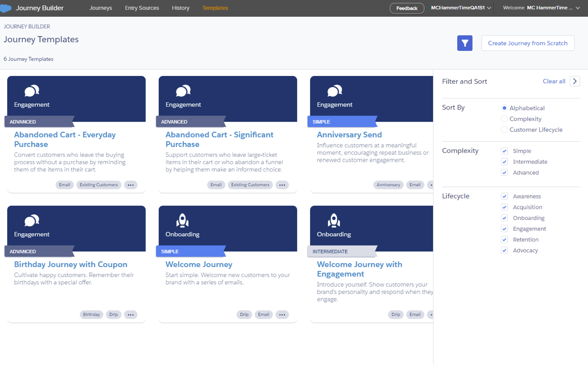588x370 pixels.
Task: Open the Entry Sources tab
Action: (142, 8)
